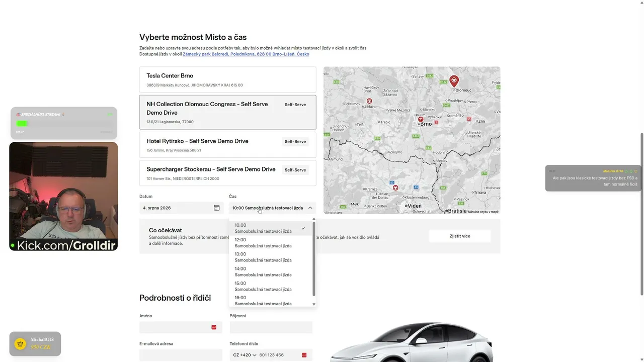
Task: Click the down arrow of time list scrollbar
Action: point(314,304)
